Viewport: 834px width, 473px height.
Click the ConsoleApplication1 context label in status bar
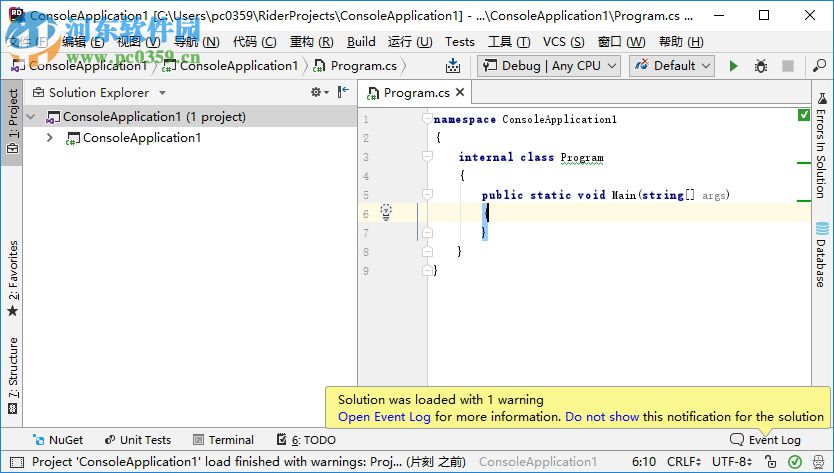point(538,462)
